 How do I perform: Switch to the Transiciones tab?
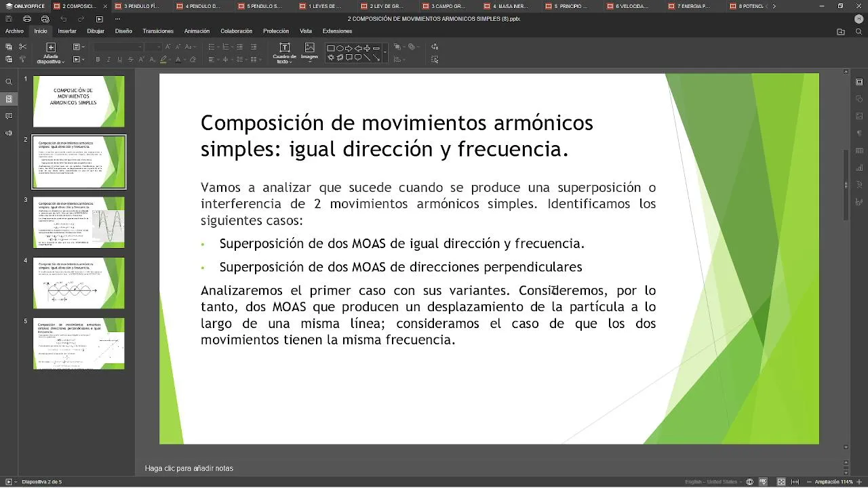point(158,31)
